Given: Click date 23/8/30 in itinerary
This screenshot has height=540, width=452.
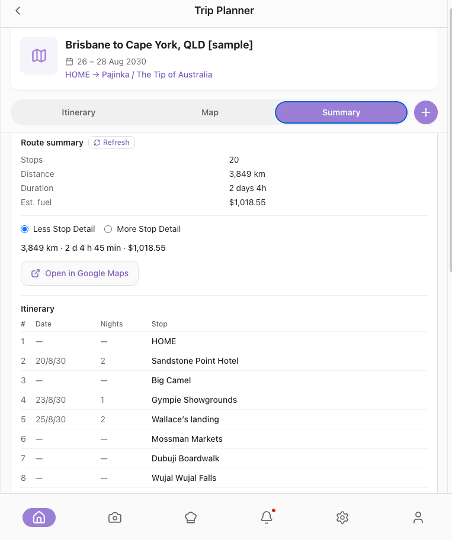Looking at the screenshot, I should pos(51,400).
